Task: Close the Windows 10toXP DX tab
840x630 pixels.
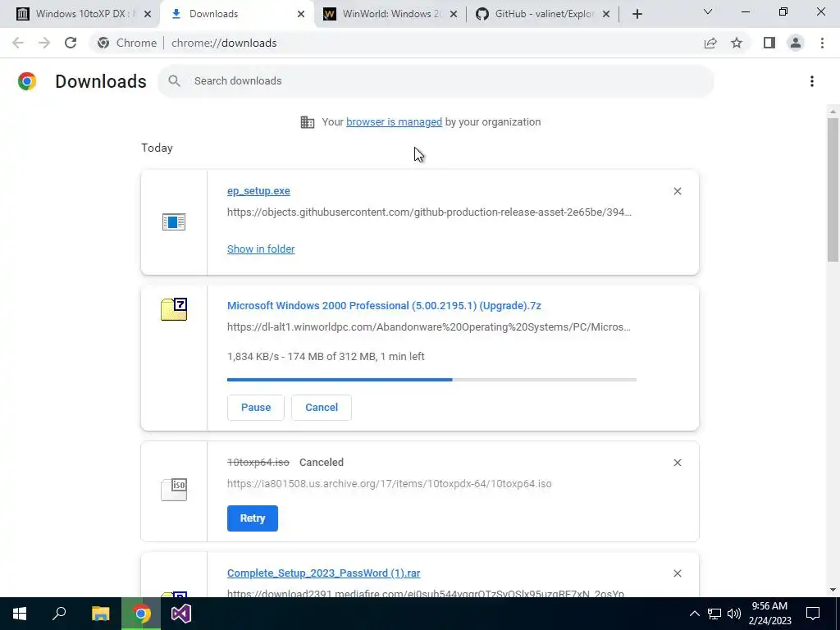Action: click(x=148, y=14)
